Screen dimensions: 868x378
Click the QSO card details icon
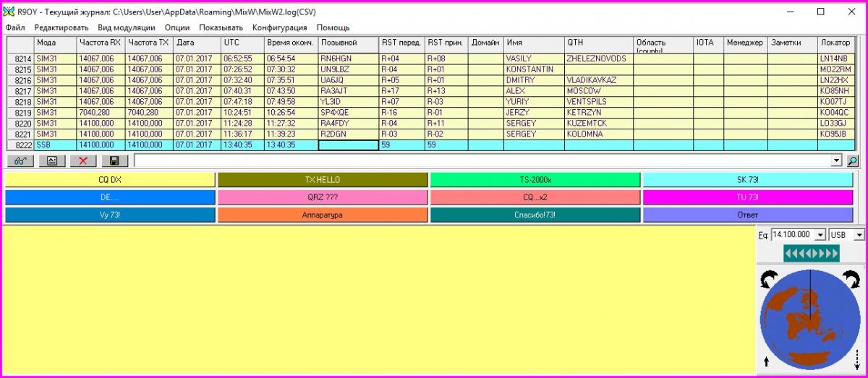point(51,161)
